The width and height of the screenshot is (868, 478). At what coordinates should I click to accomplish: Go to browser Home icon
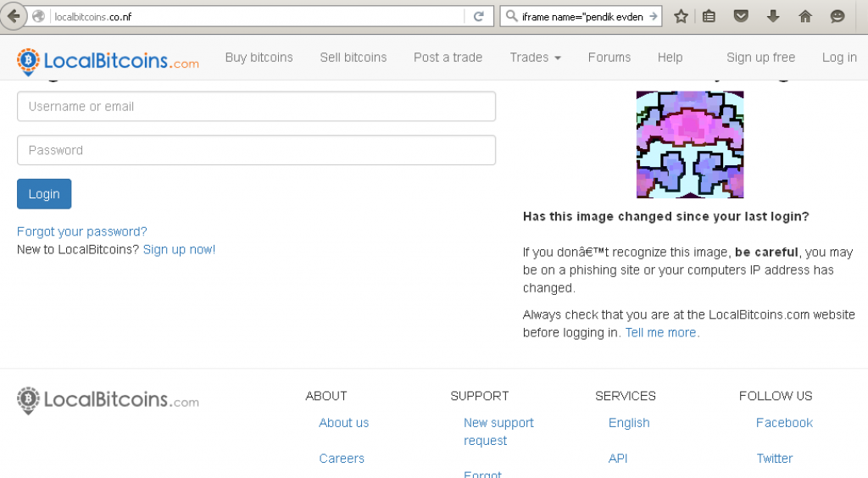click(x=805, y=17)
